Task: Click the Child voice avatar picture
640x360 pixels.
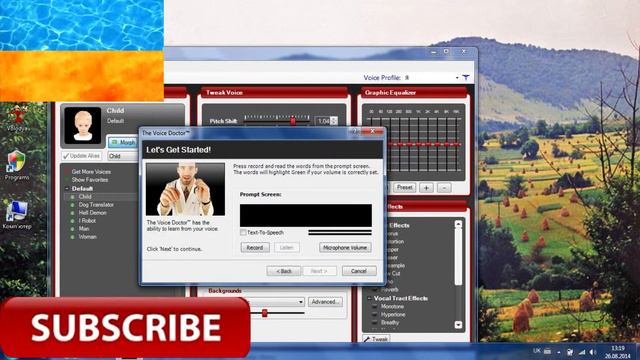Action: pyautogui.click(x=83, y=125)
